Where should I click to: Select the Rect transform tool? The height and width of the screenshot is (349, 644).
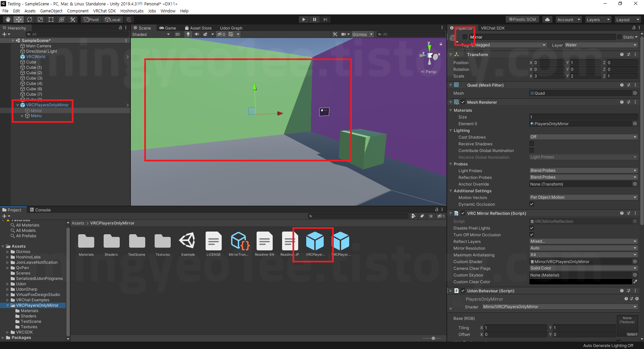[x=51, y=19]
